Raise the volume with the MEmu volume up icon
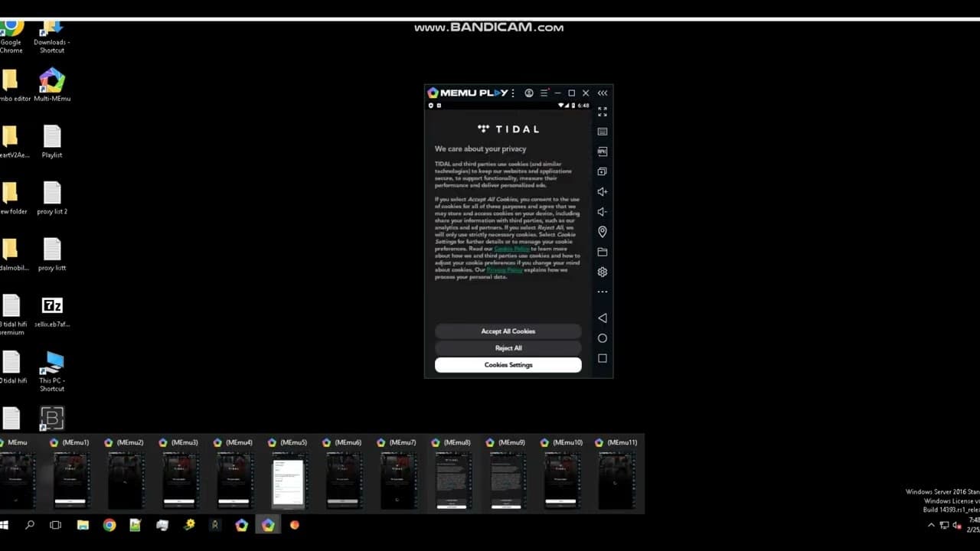 pyautogui.click(x=603, y=192)
